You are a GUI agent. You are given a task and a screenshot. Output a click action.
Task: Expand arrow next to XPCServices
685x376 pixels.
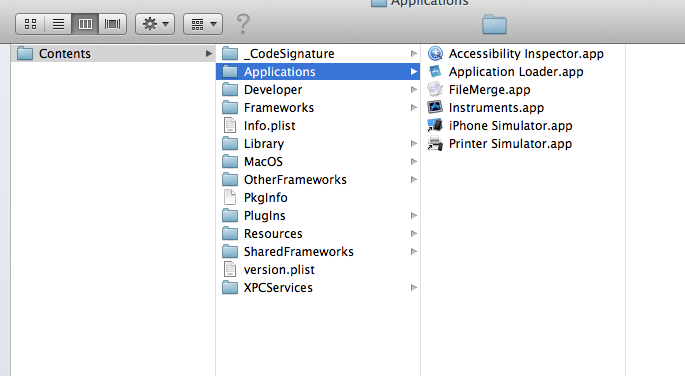[x=414, y=287]
